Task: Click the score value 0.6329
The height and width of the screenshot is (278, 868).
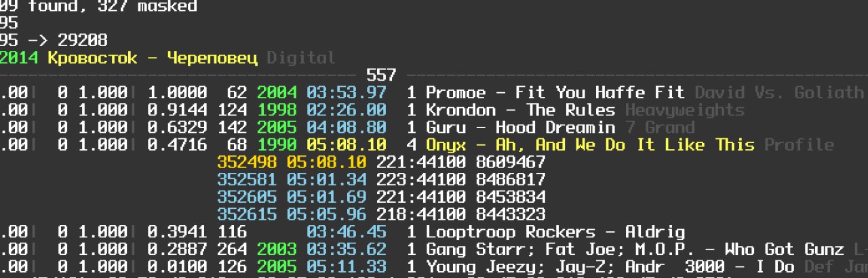Action: (177, 127)
